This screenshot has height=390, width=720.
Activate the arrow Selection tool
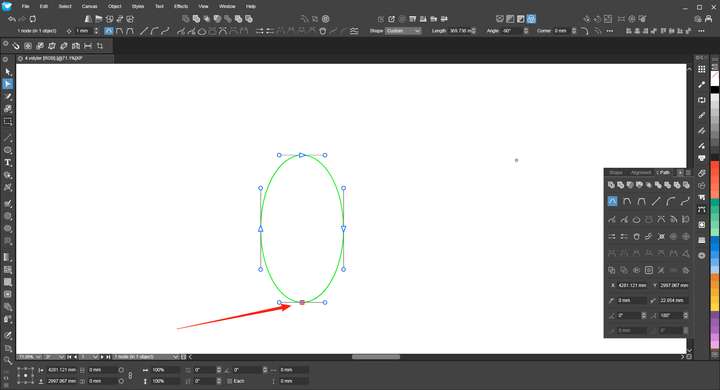[x=8, y=72]
